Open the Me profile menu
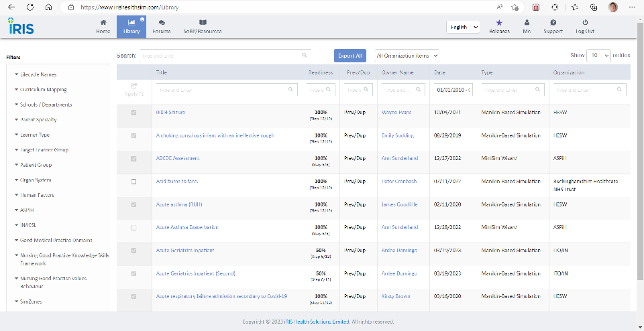This screenshot has width=644, height=331. (527, 27)
